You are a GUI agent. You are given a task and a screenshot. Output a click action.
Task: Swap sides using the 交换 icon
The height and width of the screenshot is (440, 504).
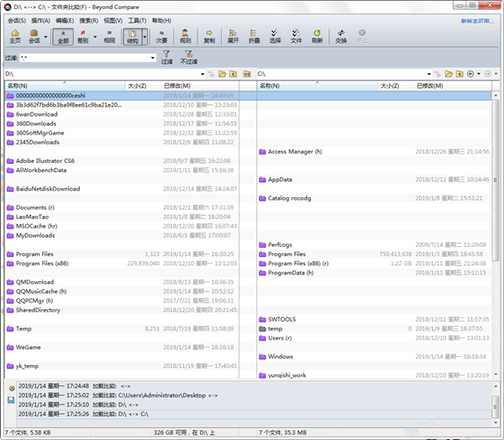point(340,35)
